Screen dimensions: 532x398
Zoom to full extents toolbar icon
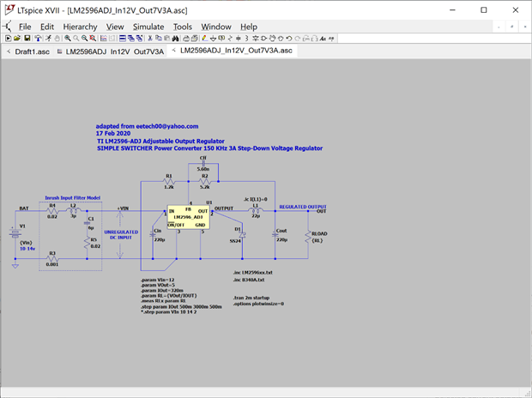click(93, 39)
